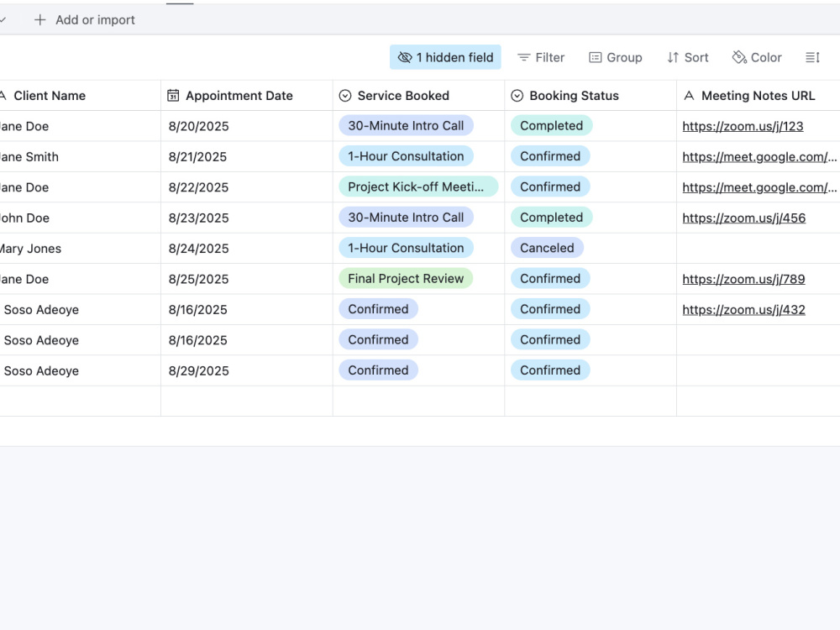The image size is (840, 630).
Task: Click 30-Minute Intro Call in the 8/20/2025 row
Action: click(406, 126)
